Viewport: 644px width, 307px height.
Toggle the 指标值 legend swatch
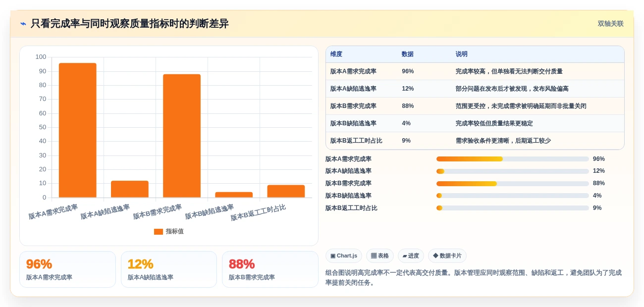click(159, 232)
